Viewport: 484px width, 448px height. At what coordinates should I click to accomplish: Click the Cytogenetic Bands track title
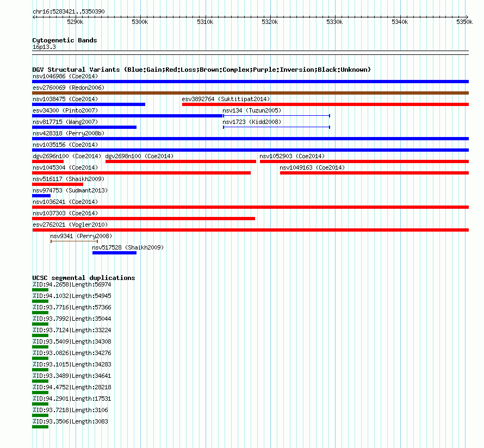point(65,40)
